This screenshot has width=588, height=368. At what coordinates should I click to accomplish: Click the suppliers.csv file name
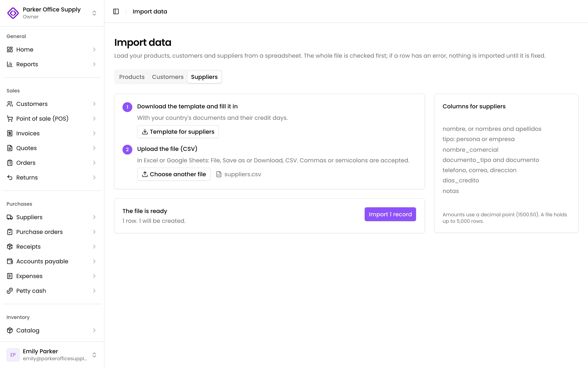click(243, 174)
